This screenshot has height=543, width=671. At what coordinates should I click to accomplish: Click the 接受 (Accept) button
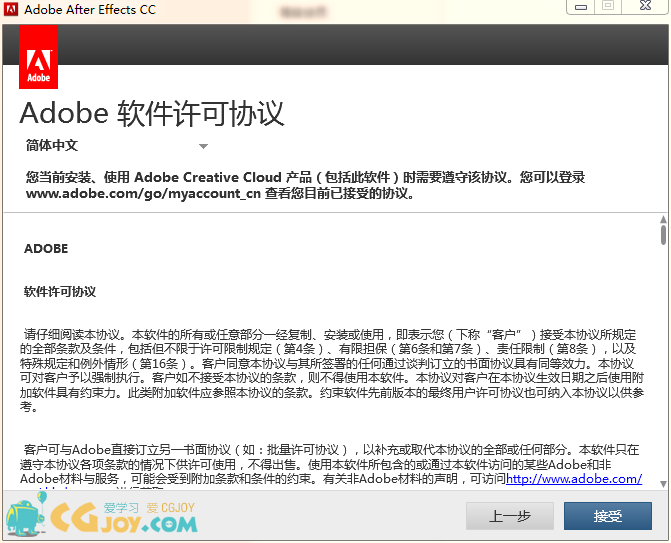[607, 516]
